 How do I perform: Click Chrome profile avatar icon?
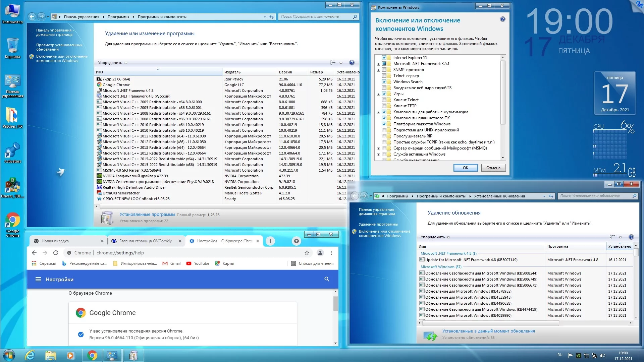click(x=320, y=253)
